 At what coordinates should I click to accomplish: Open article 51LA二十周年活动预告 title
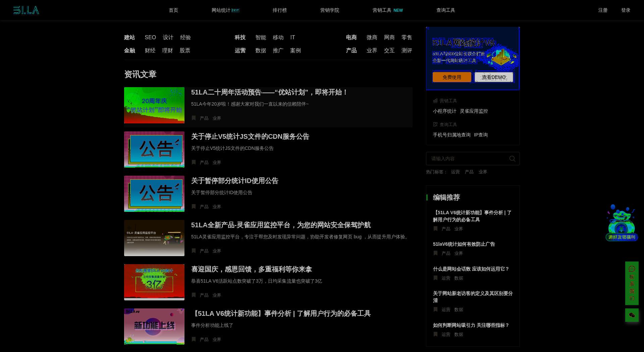point(269,92)
